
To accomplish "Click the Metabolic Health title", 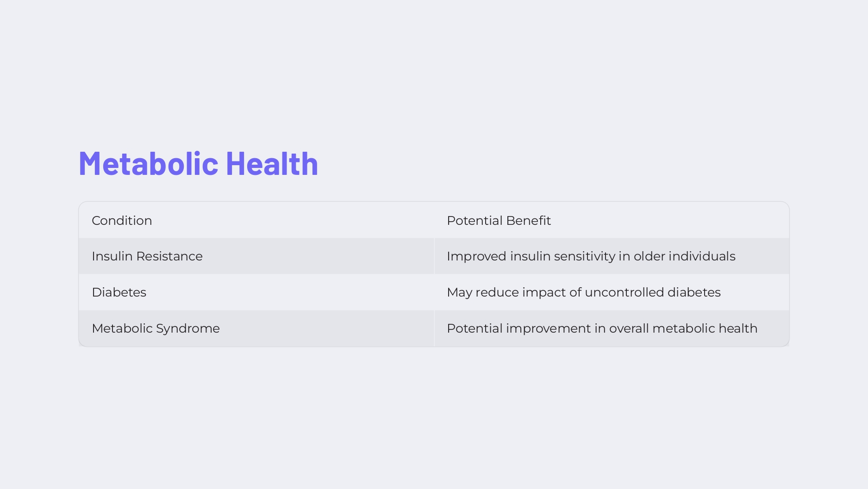I will click(x=198, y=163).
